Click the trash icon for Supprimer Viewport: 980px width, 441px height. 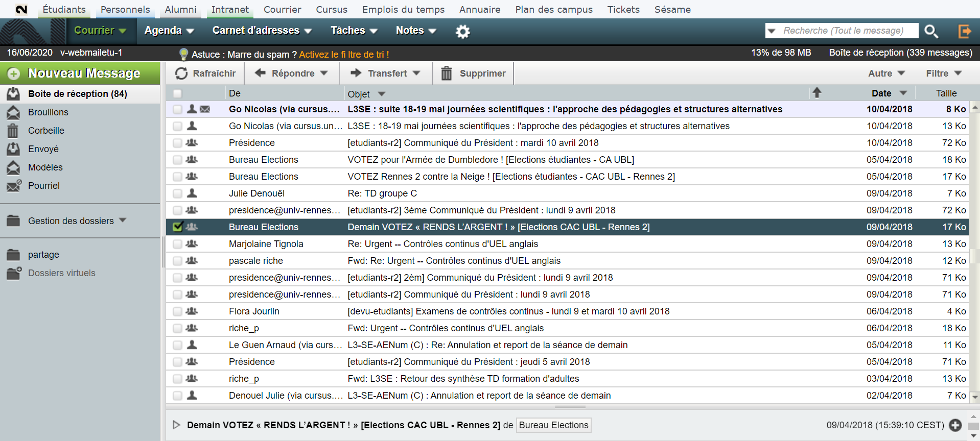[447, 73]
